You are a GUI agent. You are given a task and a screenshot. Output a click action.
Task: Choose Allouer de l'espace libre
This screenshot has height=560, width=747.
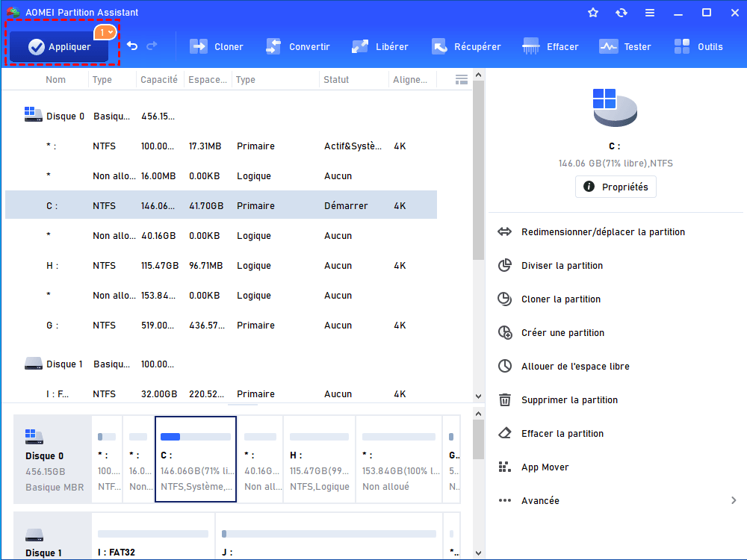(575, 366)
